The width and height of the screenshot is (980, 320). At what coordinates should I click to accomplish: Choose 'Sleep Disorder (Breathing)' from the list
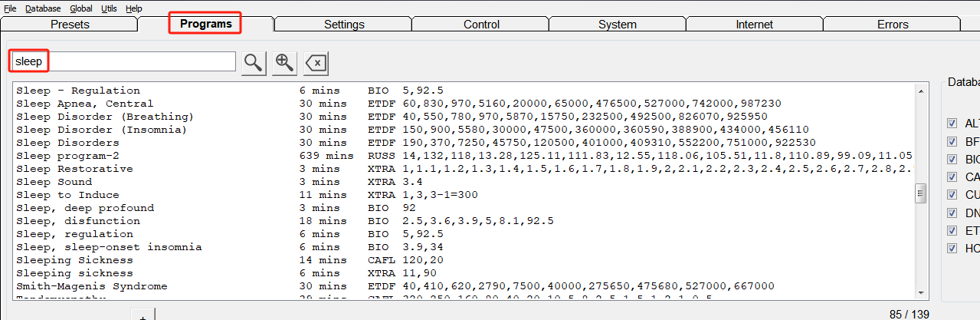point(464,117)
